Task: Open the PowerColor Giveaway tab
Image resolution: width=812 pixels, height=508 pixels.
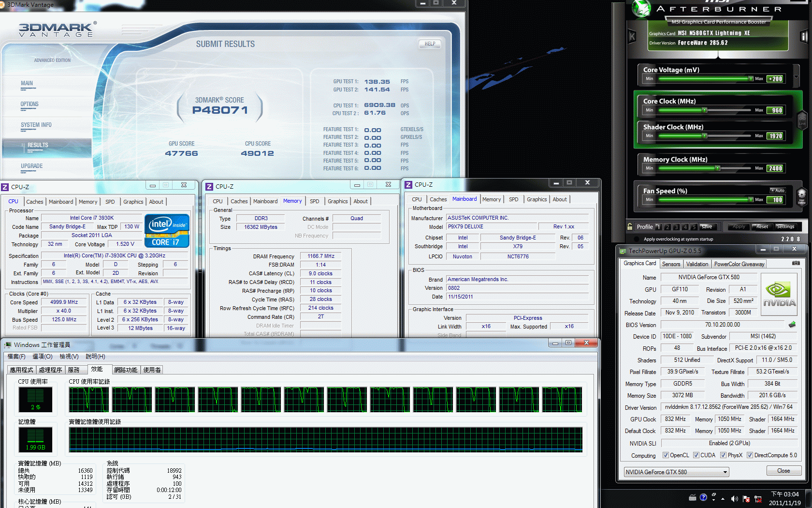Action: pos(739,264)
